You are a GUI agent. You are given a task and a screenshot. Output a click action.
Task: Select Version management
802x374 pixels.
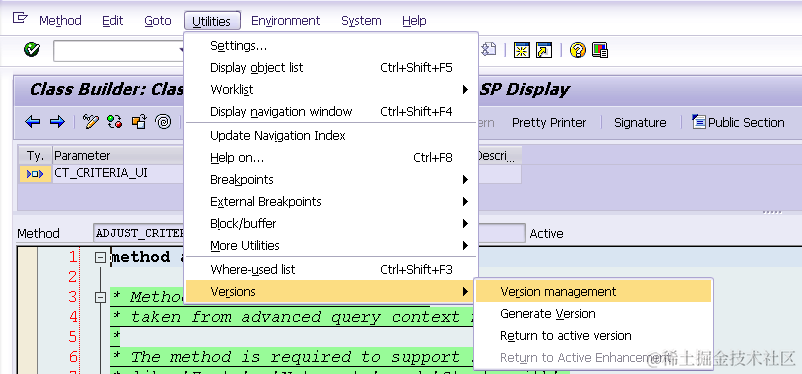(593, 292)
